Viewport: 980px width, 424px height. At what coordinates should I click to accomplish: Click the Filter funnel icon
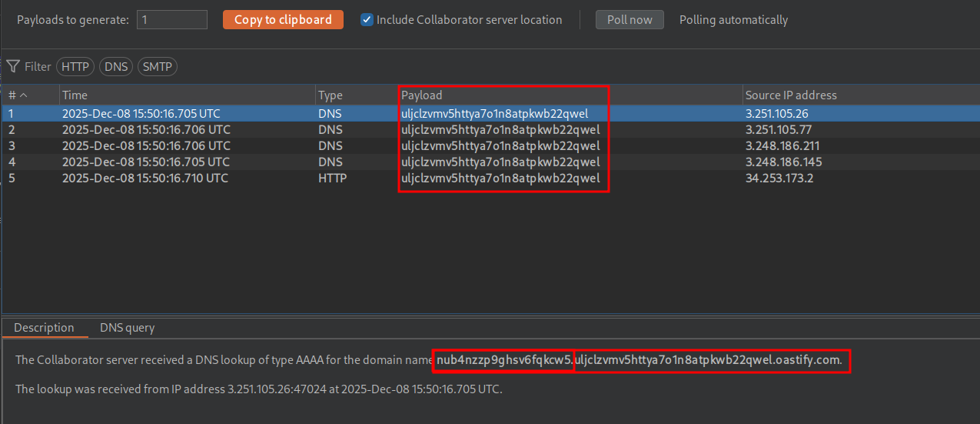pyautogui.click(x=13, y=67)
